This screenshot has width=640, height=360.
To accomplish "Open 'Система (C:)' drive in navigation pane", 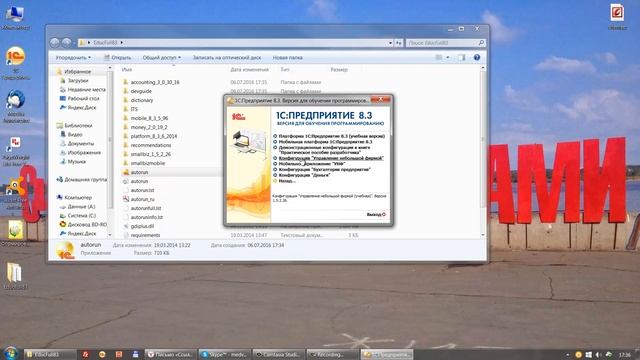I will click(82, 215).
